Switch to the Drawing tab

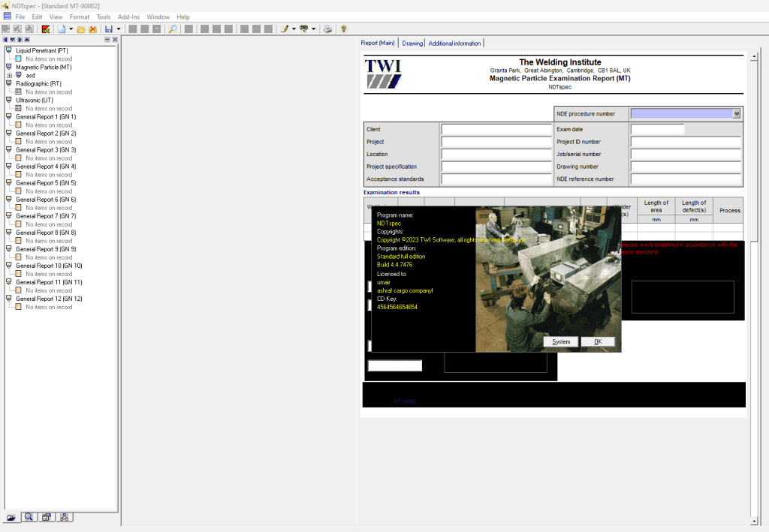(412, 44)
